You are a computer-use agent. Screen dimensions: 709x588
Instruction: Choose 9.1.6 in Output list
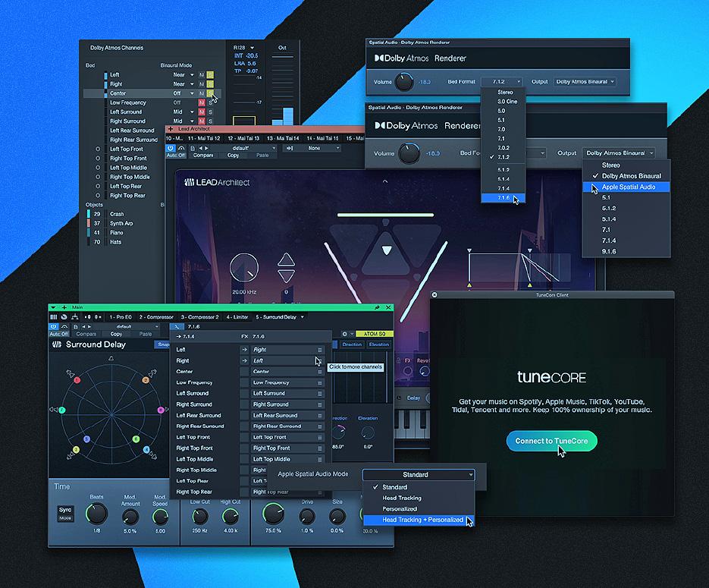626,251
